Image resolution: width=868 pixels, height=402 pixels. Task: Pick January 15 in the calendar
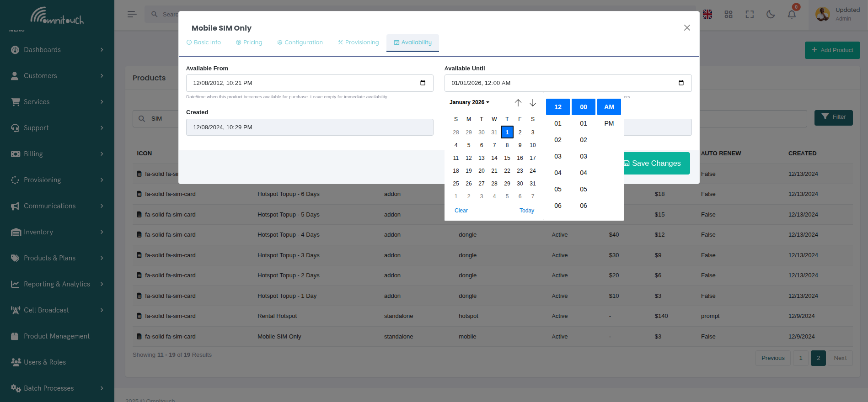point(507,158)
